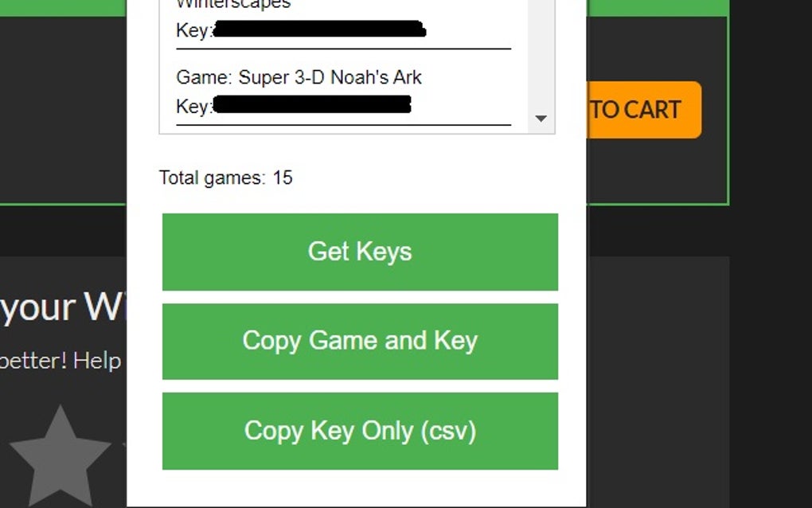The height and width of the screenshot is (508, 812).
Task: Click the scroll-down arrow in the key list
Action: (x=541, y=118)
